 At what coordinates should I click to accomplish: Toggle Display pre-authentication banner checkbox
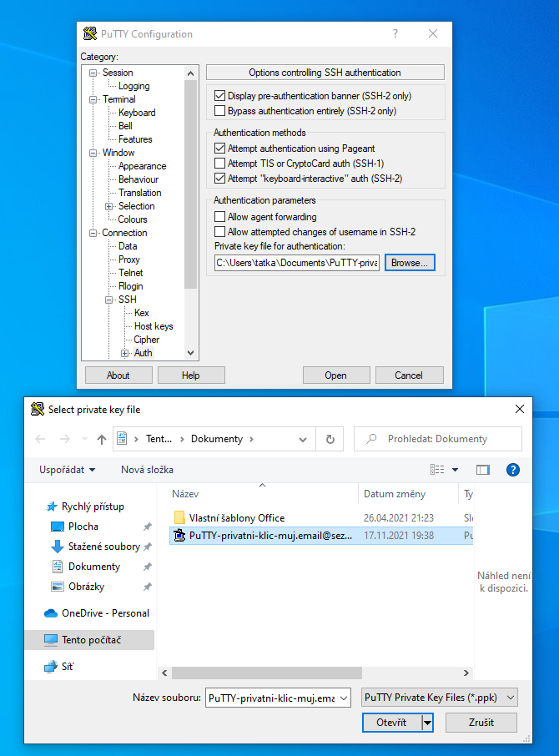pos(219,96)
